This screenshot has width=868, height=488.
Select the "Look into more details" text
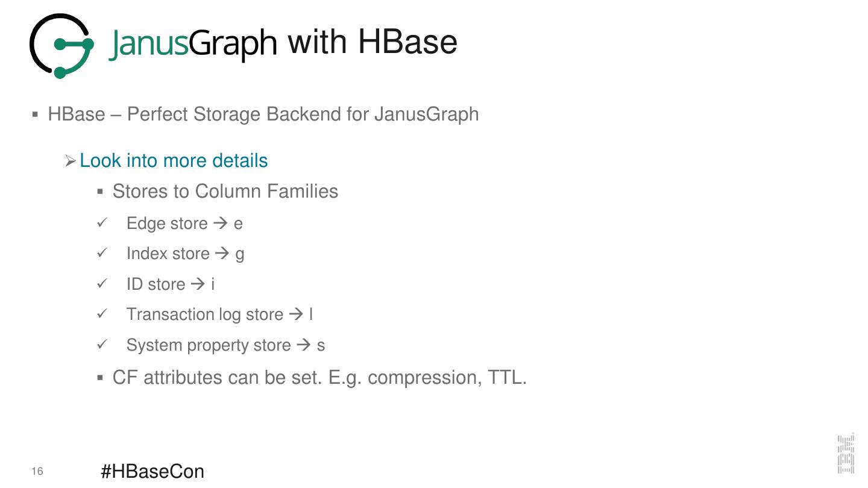pyautogui.click(x=174, y=161)
